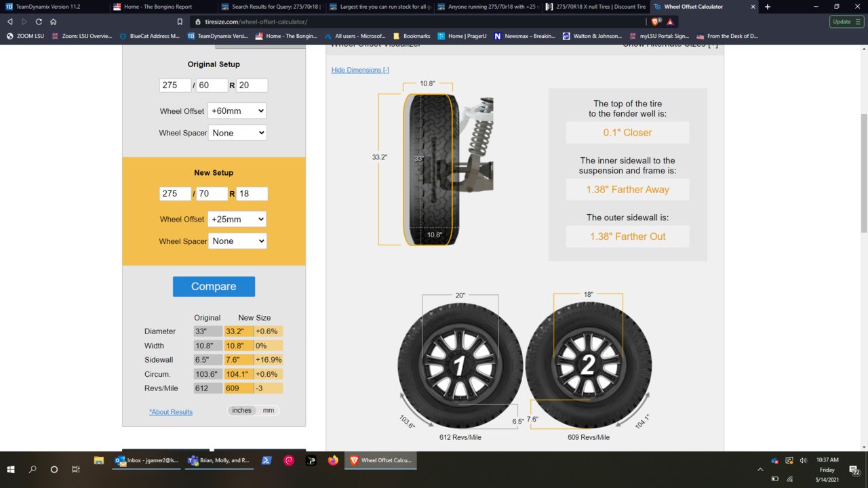Click the 0.1" Closer result
The width and height of the screenshot is (868, 488).
627,133
